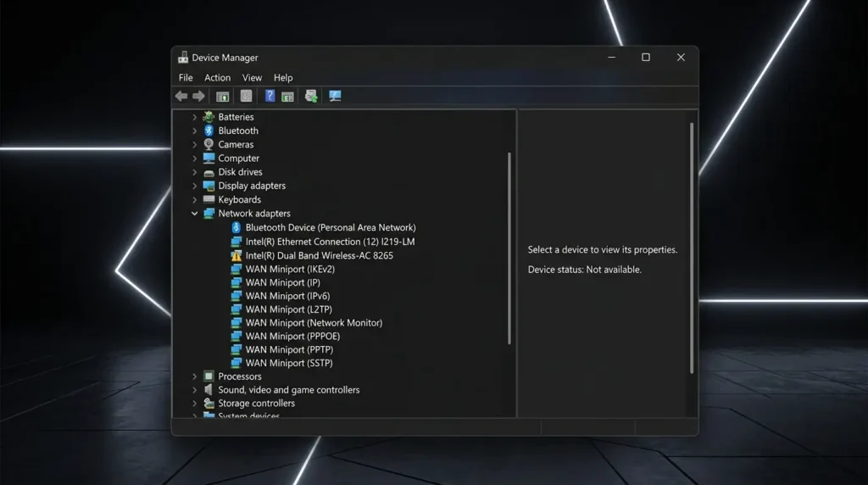The width and height of the screenshot is (868, 485).
Task: Expand the Storage controllers node chevron
Action: point(194,404)
